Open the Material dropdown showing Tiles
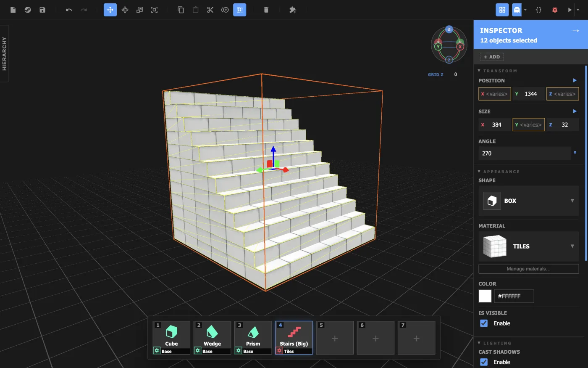Screen dimensions: 588x368 [529, 246]
